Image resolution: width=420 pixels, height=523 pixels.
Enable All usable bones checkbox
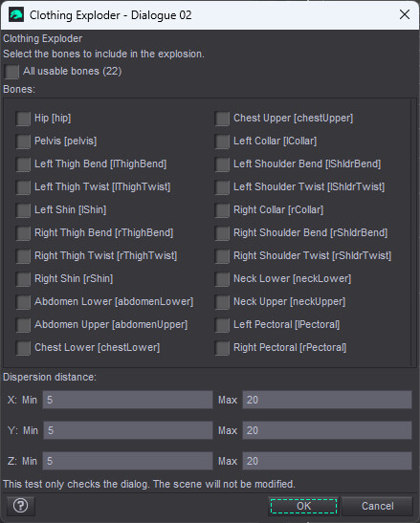(11, 72)
